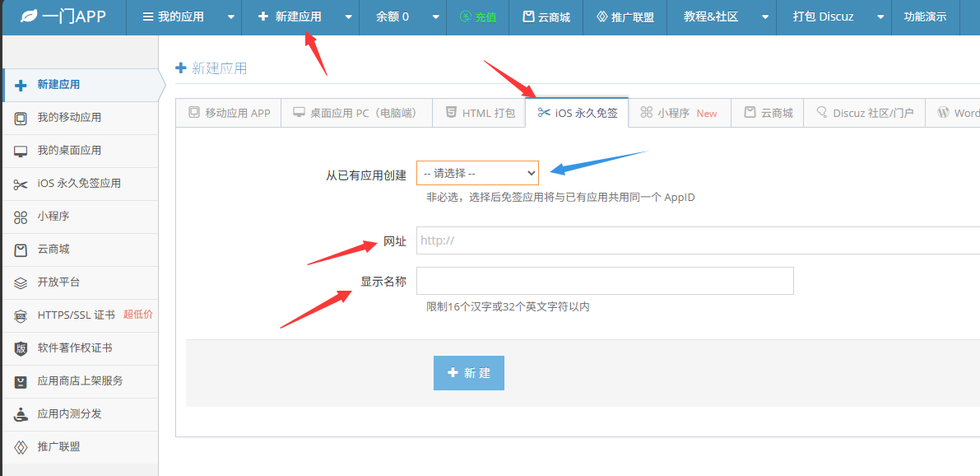Switch to the 移动应用 APP tab

(x=228, y=113)
